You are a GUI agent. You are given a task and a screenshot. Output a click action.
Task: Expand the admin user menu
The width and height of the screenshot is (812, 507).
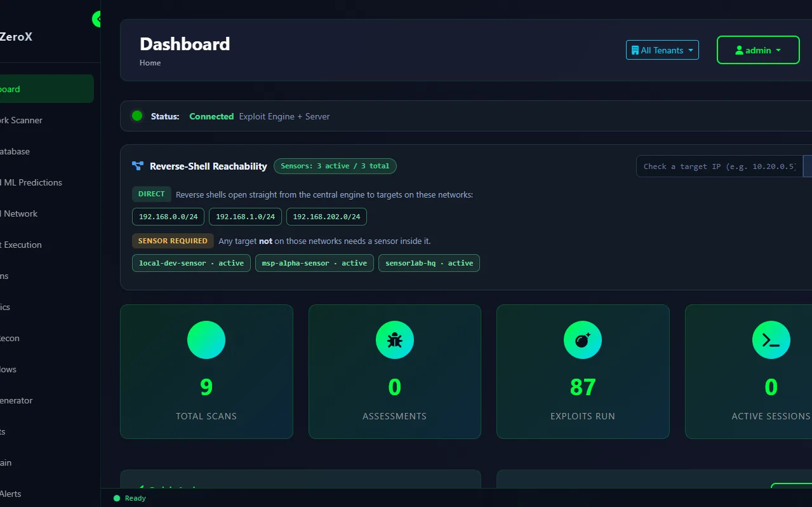pyautogui.click(x=758, y=50)
